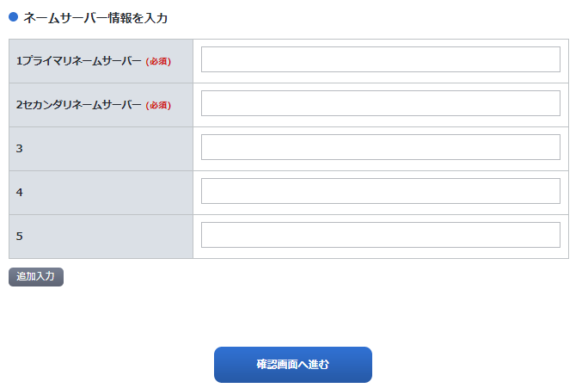Click into the nameserver 4 input field
This screenshot has height=388, width=588.
(380, 192)
